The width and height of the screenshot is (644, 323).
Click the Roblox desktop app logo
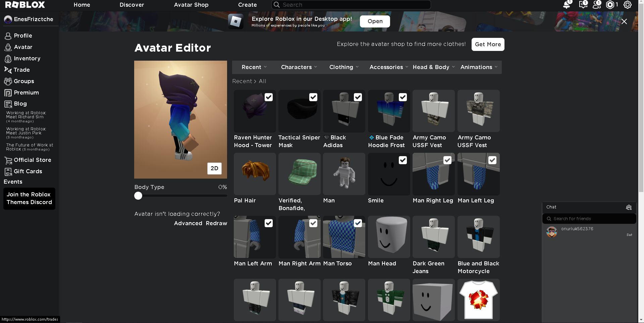click(x=235, y=21)
